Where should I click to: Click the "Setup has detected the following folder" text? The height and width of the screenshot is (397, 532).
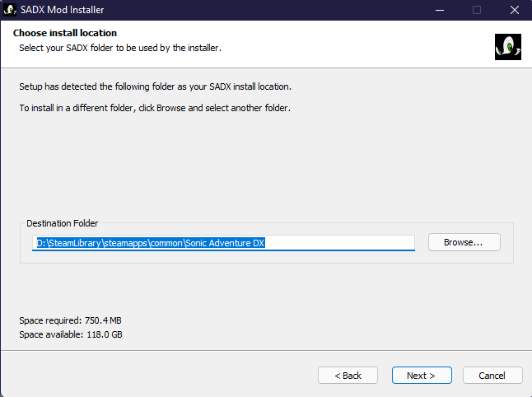click(x=156, y=86)
